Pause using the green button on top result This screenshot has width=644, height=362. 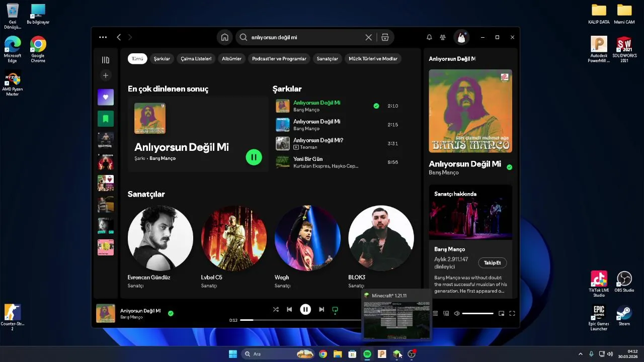coord(254,157)
